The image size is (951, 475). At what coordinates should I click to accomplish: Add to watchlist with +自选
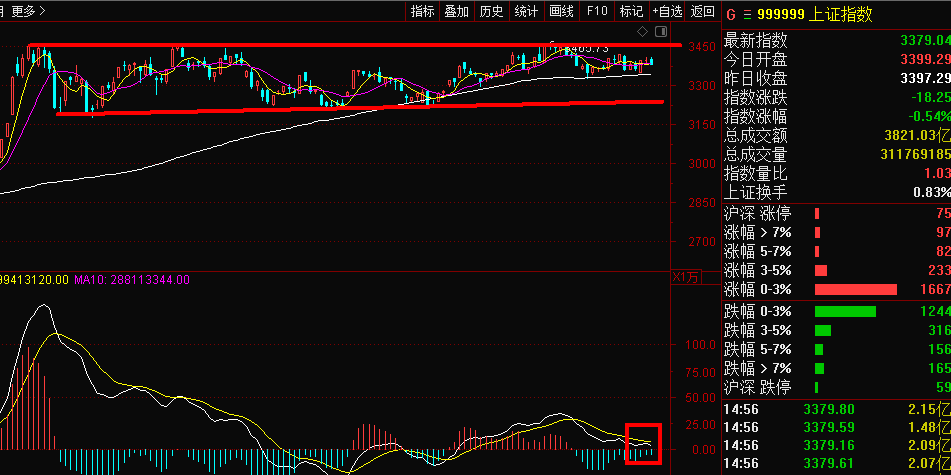tap(667, 11)
